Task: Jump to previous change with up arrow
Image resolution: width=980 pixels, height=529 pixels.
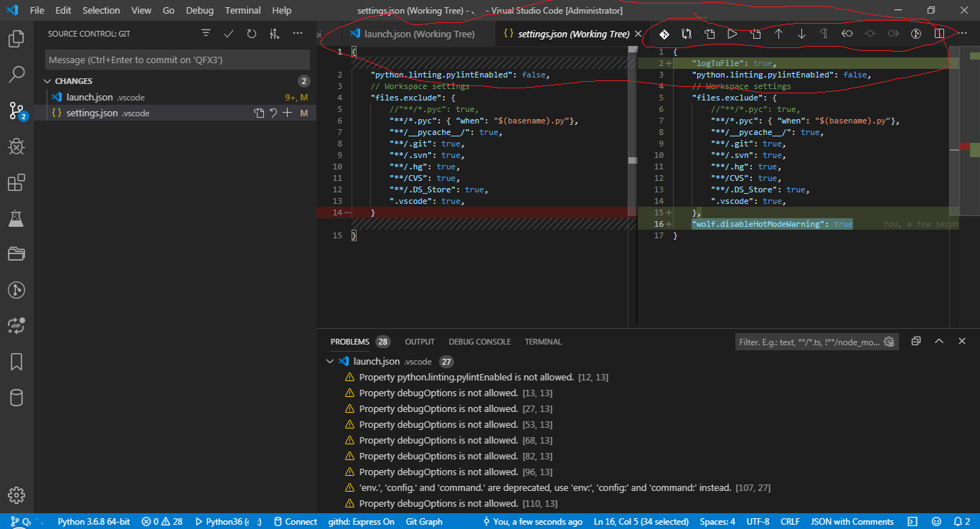Action: 779,33
